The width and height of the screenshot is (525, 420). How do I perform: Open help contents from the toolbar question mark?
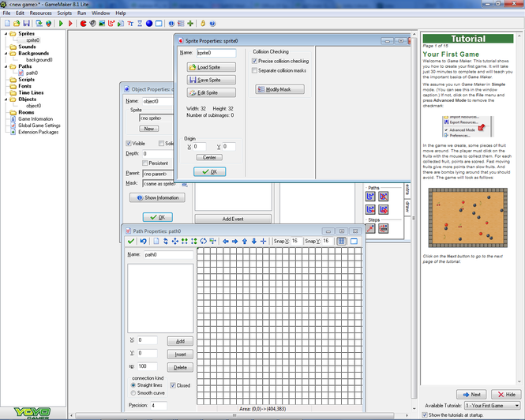[x=212, y=24]
